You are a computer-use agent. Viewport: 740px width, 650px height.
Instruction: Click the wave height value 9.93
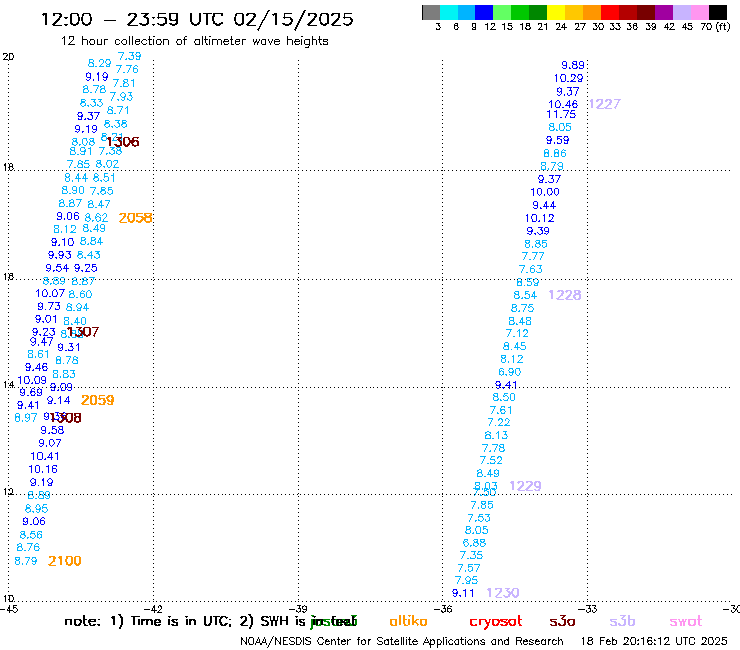60,255
